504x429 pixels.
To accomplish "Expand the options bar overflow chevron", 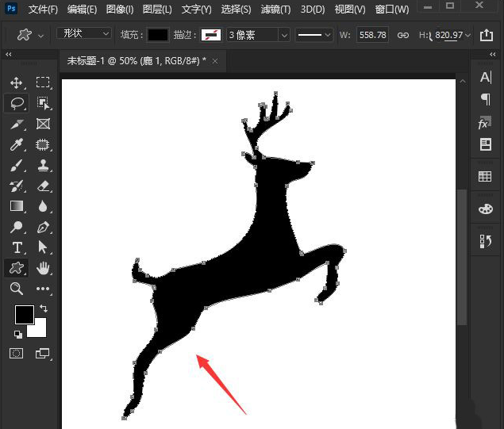I will click(467, 35).
